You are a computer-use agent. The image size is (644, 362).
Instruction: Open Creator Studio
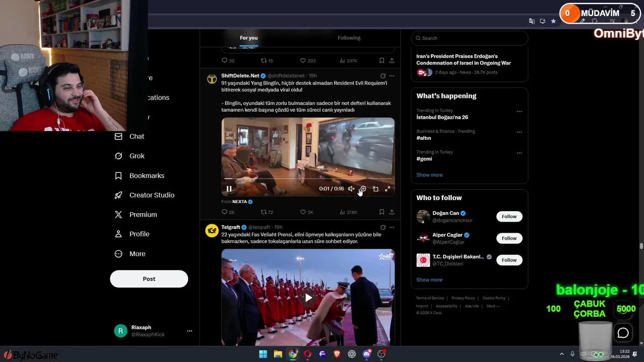pyautogui.click(x=144, y=195)
